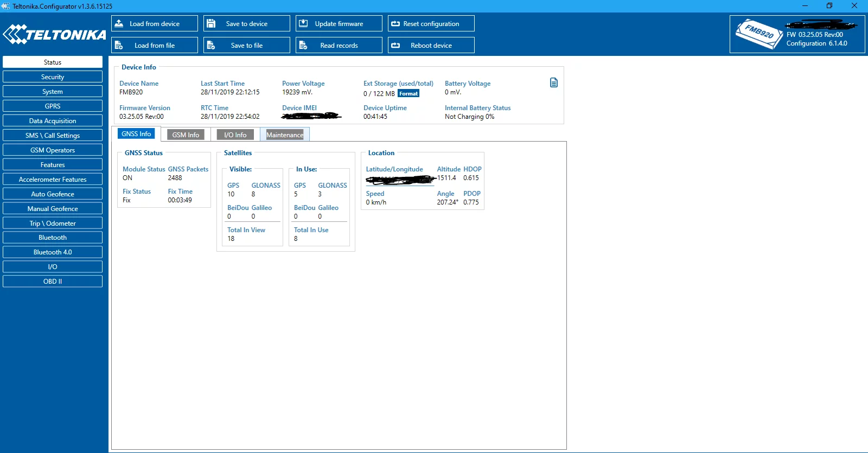Screen dimensions: 868x453
Task: Click the PDOP value 0.775
Action: pos(471,202)
